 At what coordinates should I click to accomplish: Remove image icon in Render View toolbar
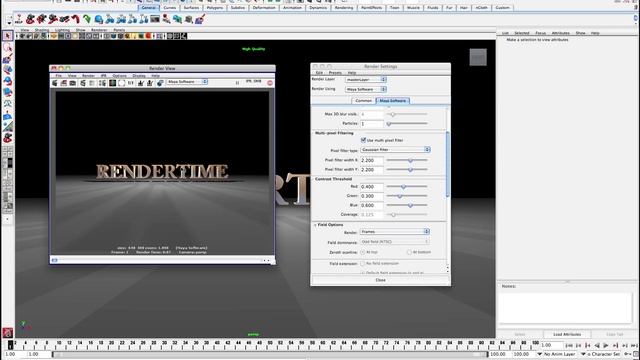[150, 83]
